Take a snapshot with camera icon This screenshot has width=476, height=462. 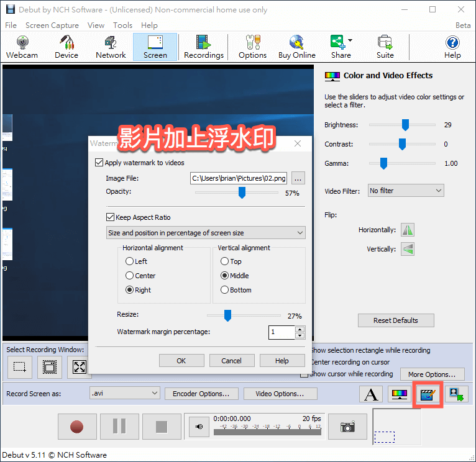(x=348, y=427)
